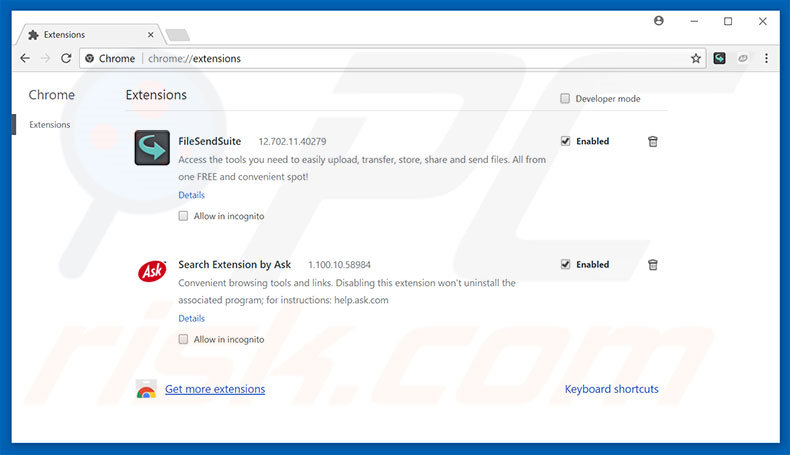The image size is (790, 455).
Task: Bookmark this page with the star icon
Action: (x=696, y=58)
